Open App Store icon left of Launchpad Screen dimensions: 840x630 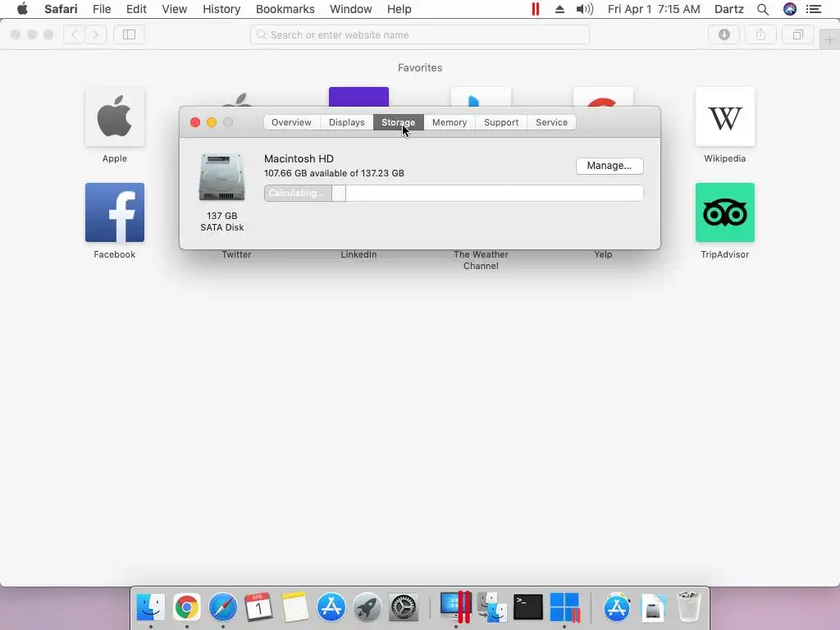(331, 607)
